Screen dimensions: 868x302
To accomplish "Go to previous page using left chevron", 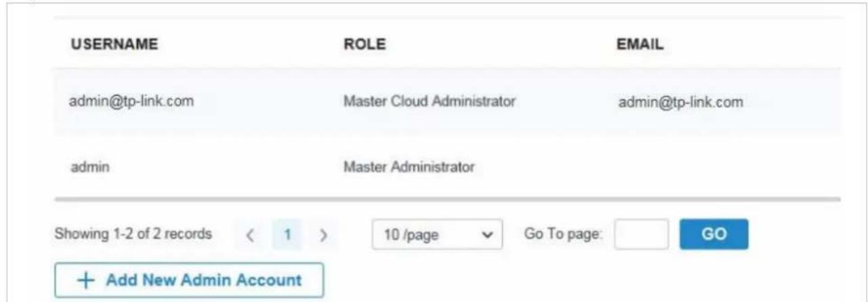I will coord(248,235).
